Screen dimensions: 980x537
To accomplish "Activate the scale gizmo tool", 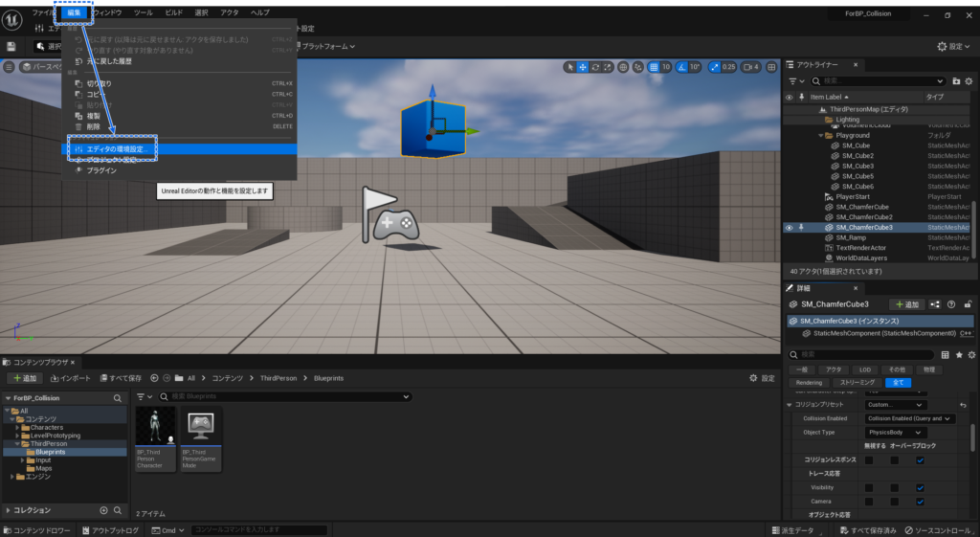I will click(x=608, y=67).
